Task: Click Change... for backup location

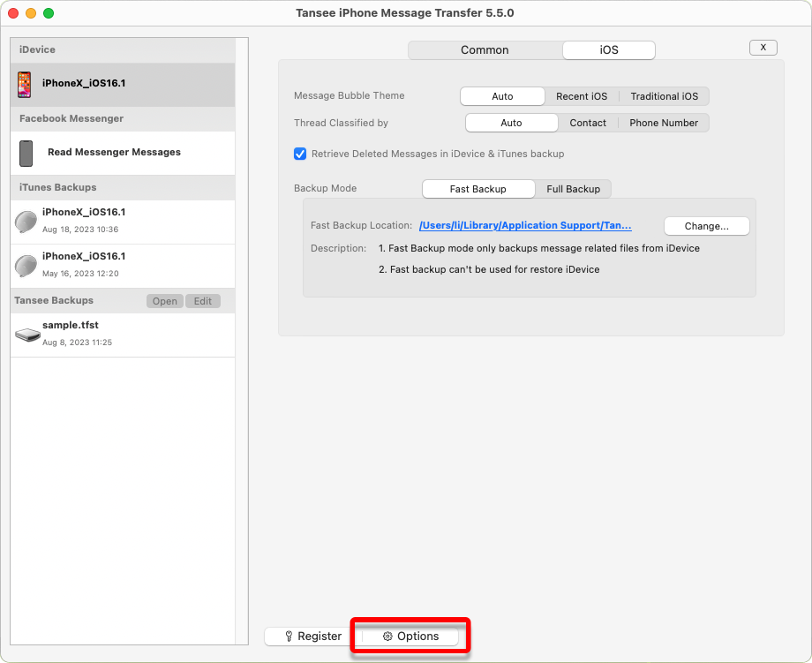Action: [x=706, y=226]
